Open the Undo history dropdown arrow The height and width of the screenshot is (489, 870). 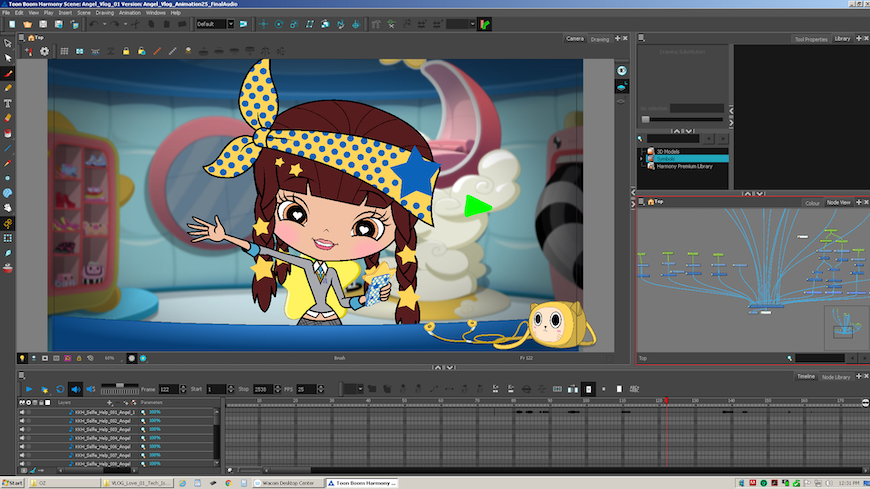point(104,24)
